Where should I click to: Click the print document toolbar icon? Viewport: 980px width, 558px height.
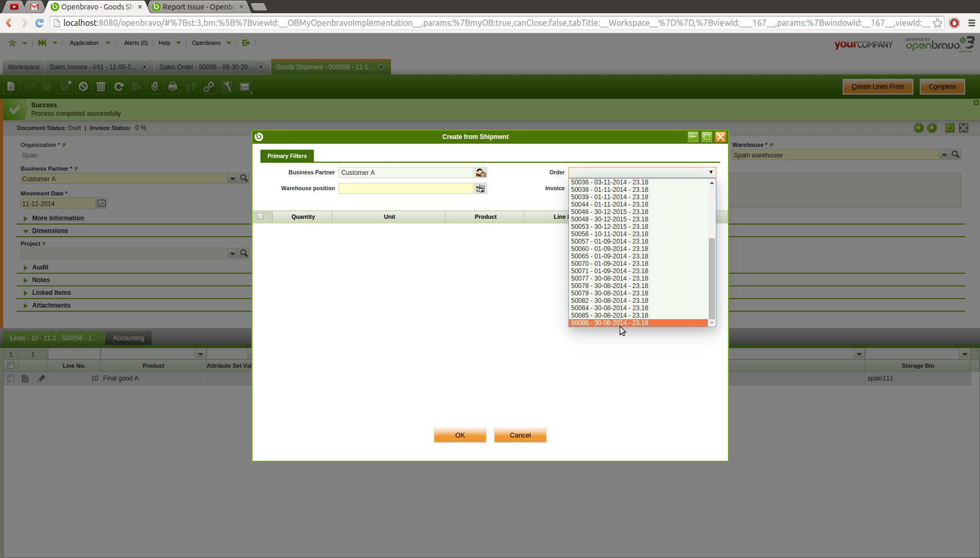(x=173, y=87)
